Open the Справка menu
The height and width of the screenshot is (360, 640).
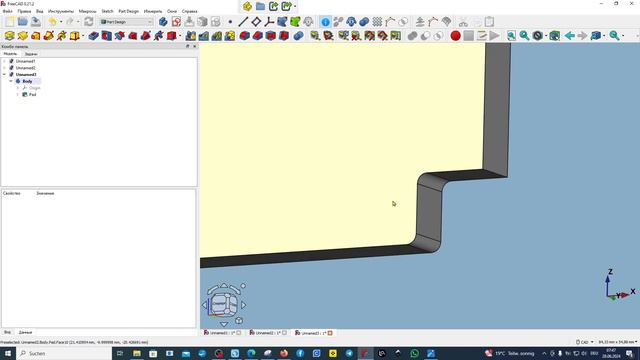coord(189,11)
